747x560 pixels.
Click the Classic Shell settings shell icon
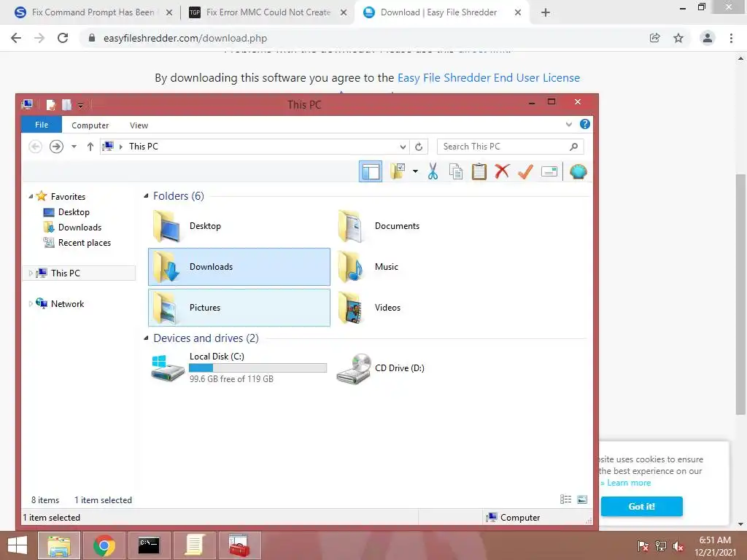(578, 171)
